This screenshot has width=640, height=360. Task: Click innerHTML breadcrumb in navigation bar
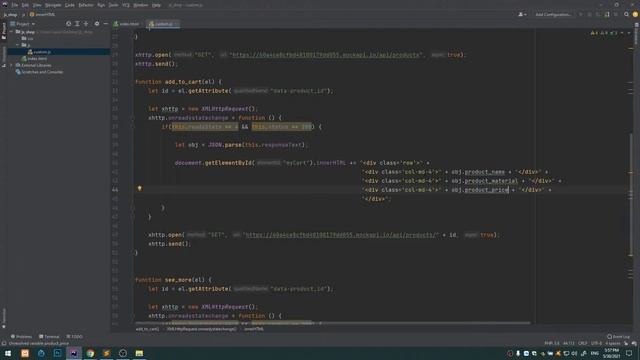(x=42, y=15)
